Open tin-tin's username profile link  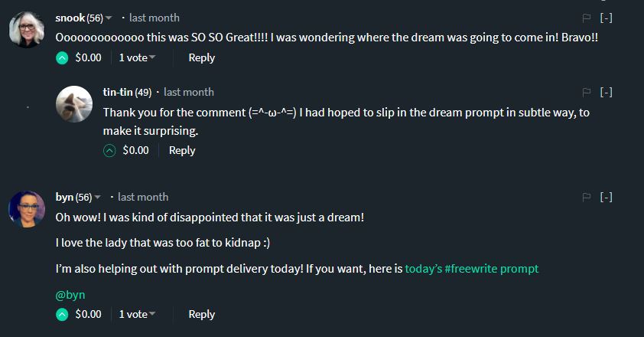tap(118, 92)
